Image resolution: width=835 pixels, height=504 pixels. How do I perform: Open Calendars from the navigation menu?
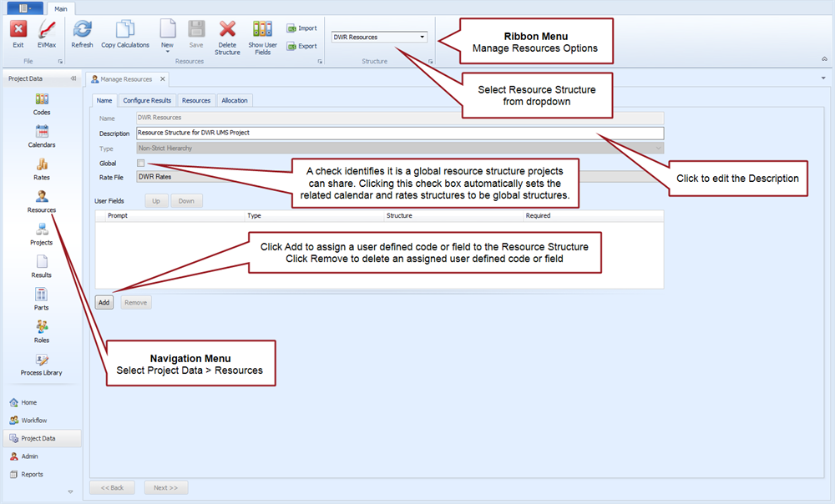(42, 136)
